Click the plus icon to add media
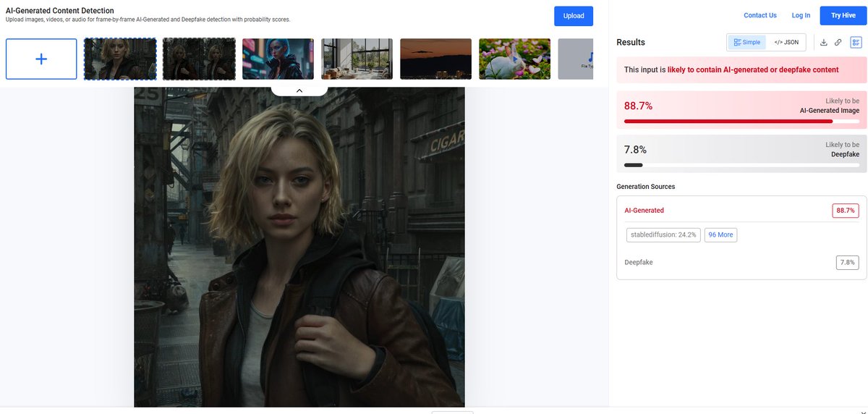The image size is (868, 414). [x=41, y=59]
